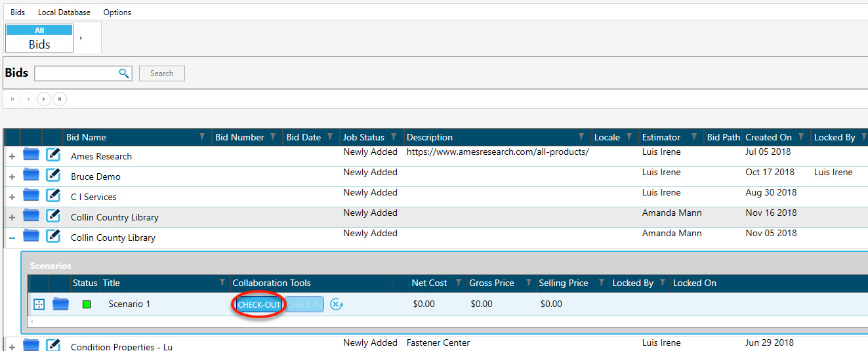Click the magnifying glass in the search box
868x351 pixels.
124,73
